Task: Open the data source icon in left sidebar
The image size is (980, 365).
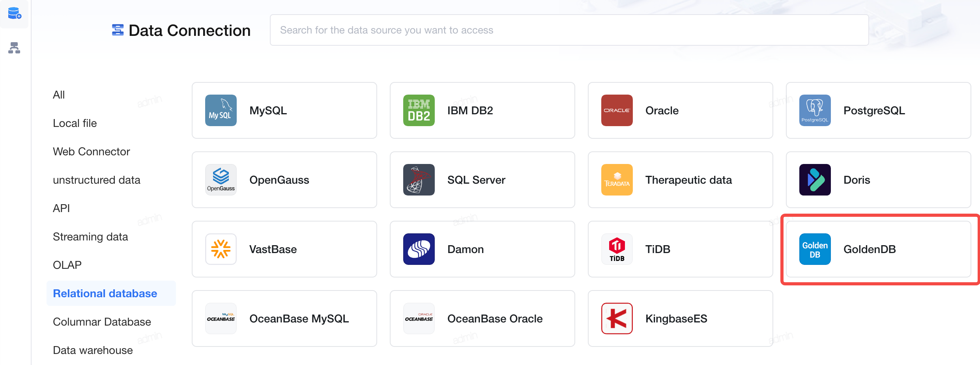Action: point(14,13)
